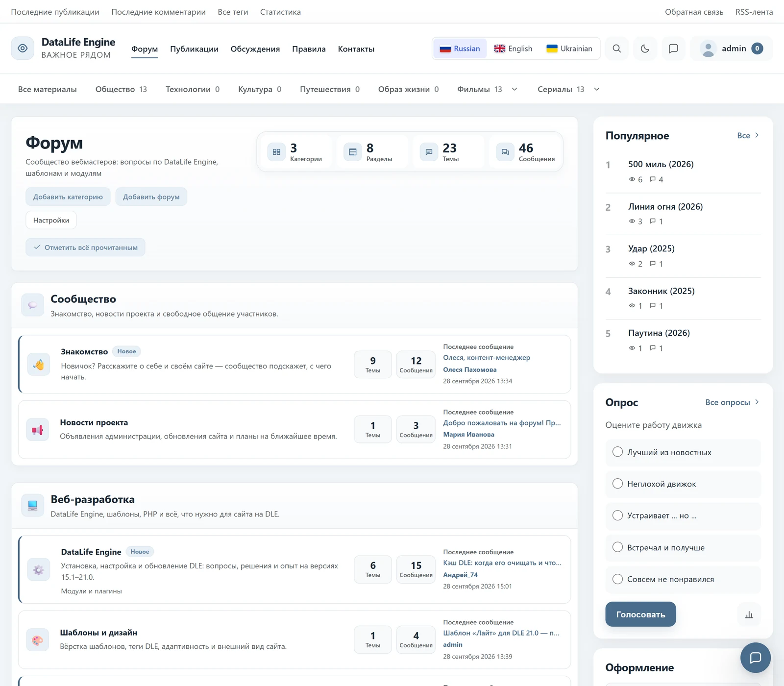
Task: Open the Общество category tab
Action: (x=121, y=89)
